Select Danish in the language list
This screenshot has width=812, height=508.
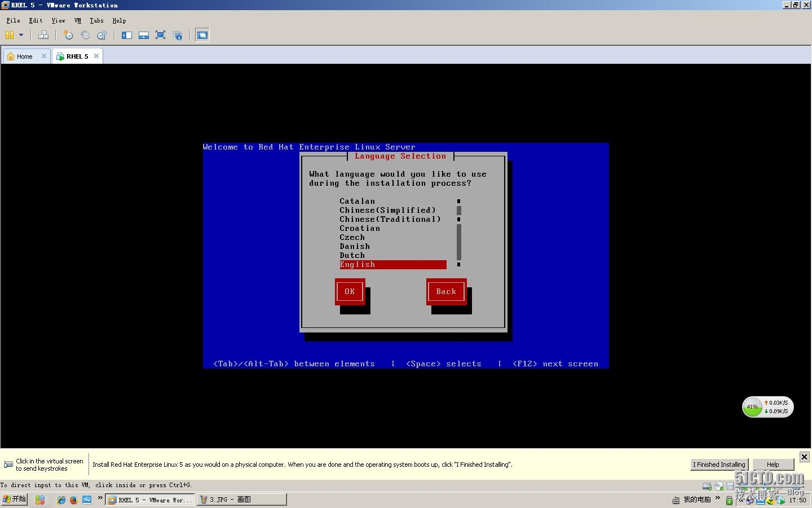tap(393, 246)
